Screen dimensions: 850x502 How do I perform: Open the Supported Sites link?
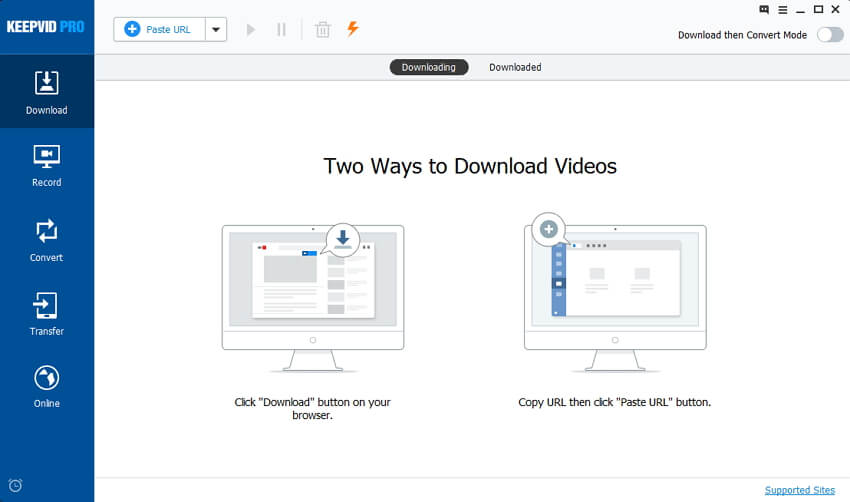(800, 490)
